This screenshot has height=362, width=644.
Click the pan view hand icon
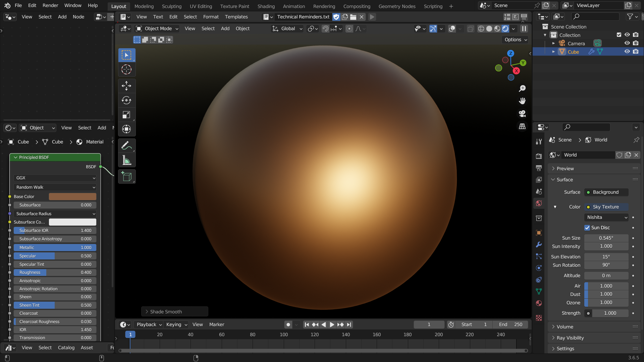(x=522, y=101)
